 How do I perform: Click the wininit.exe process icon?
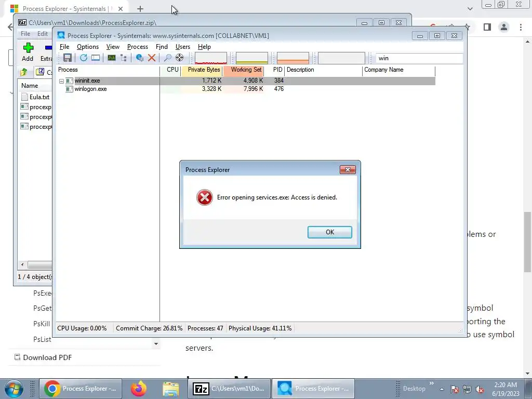coord(69,81)
